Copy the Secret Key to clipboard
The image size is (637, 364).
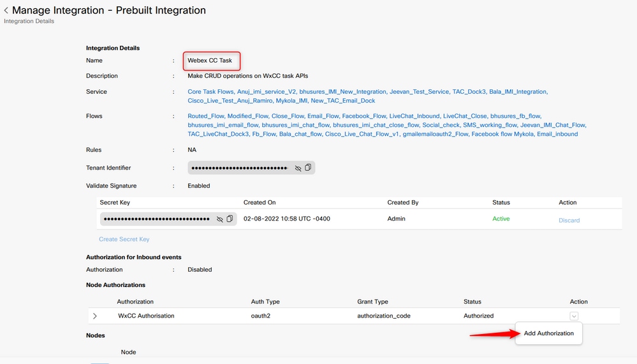pyautogui.click(x=230, y=219)
